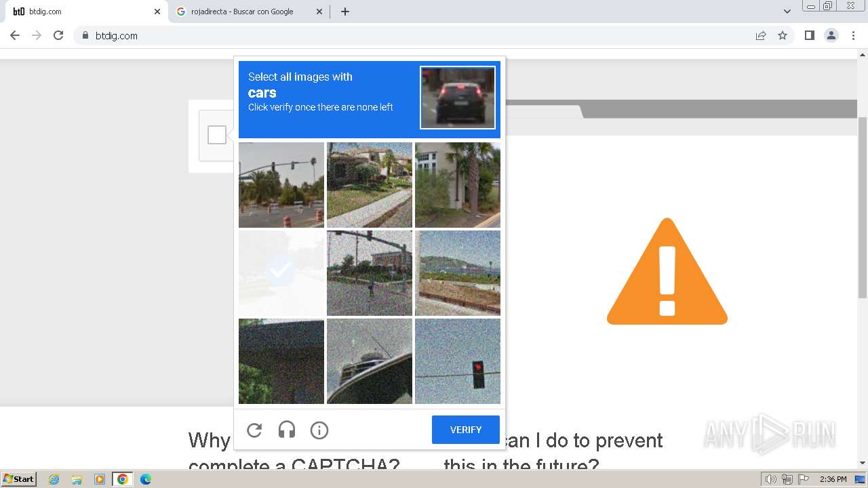The image size is (868, 488).
Task: Select tile with palm tree trunk and building
Action: tap(458, 185)
